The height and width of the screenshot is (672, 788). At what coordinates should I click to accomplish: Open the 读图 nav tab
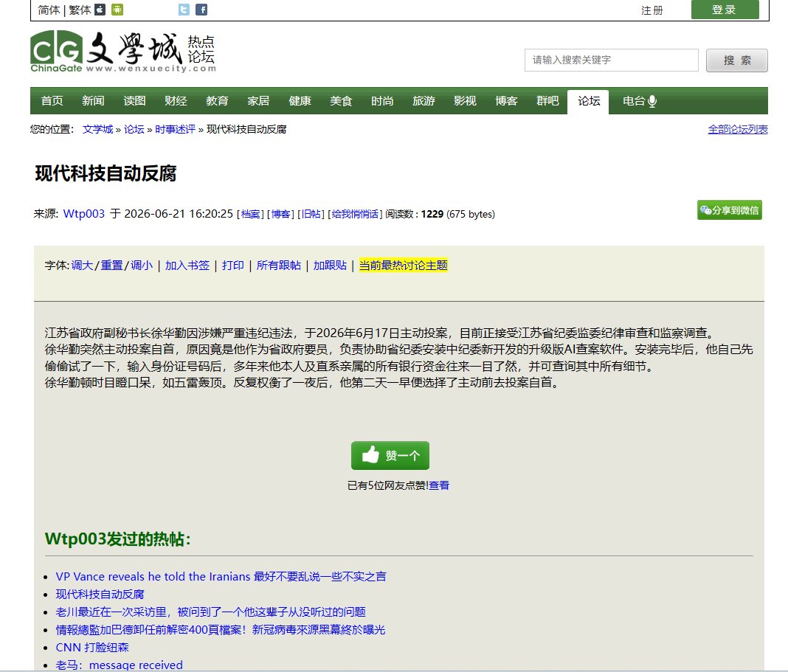tap(134, 101)
